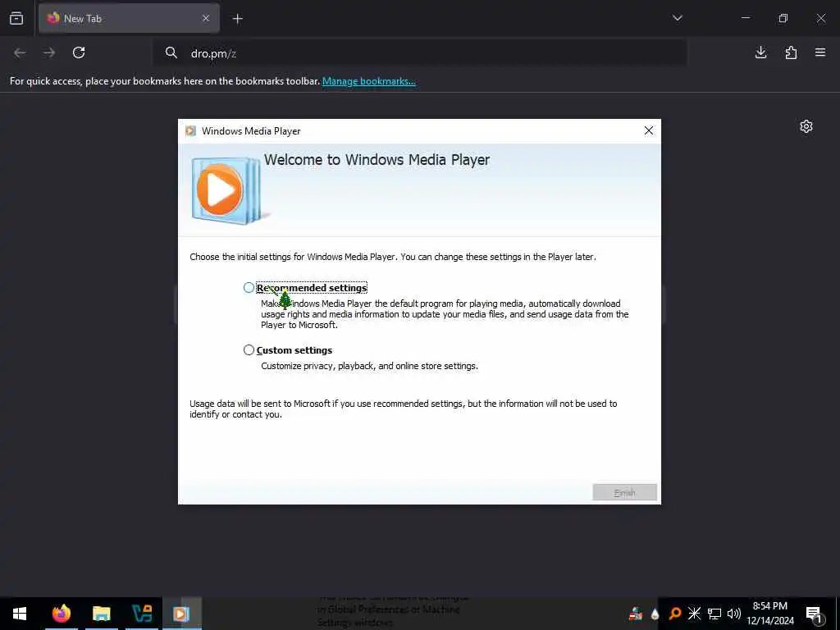The height and width of the screenshot is (630, 840).
Task: Open the Firefox downloads panel
Action: pyautogui.click(x=760, y=52)
